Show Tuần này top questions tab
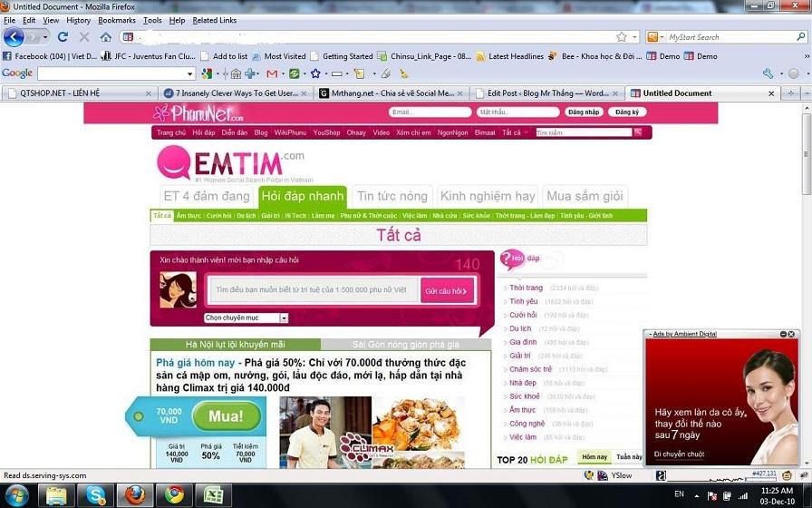This screenshot has width=812, height=508. pyautogui.click(x=629, y=456)
